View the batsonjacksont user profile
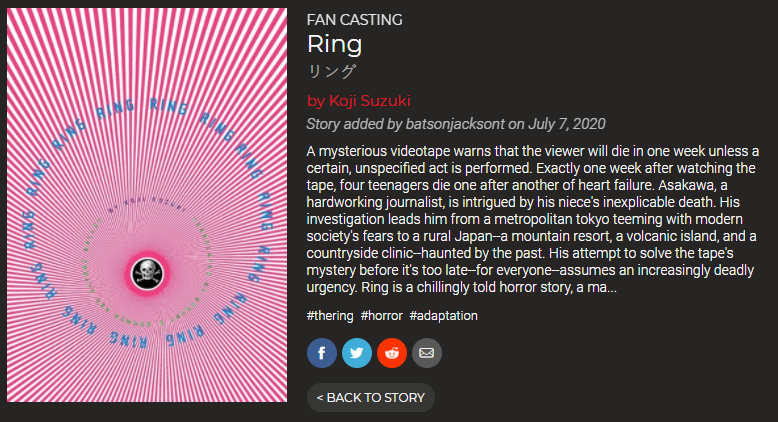Screen dimensions: 778x422 click(x=455, y=124)
